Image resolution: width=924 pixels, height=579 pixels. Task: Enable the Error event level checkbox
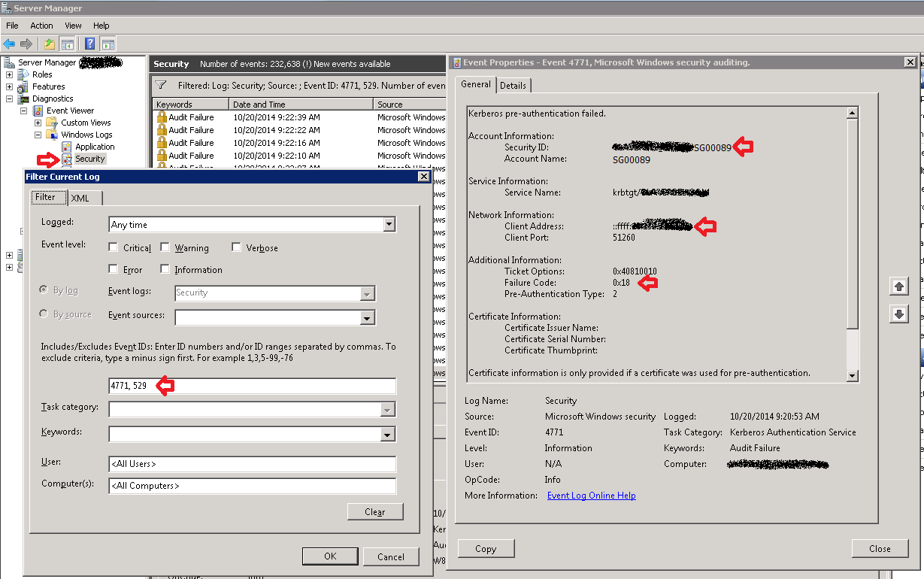coord(113,269)
